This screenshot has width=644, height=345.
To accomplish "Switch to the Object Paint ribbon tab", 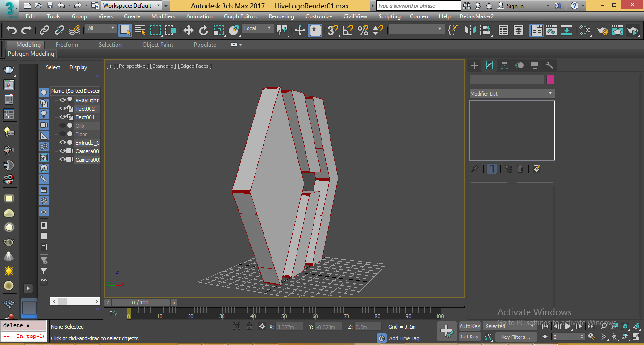I will [x=158, y=45].
